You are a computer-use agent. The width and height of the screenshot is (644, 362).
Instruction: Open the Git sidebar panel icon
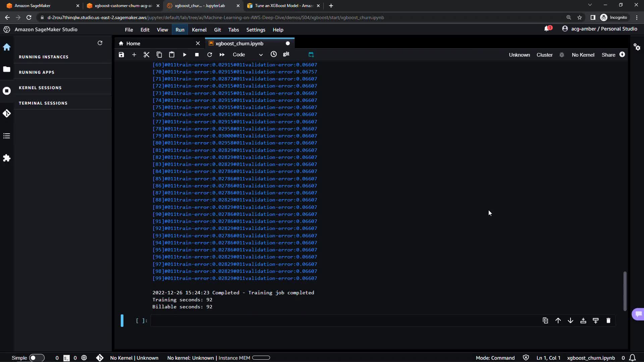click(x=7, y=114)
